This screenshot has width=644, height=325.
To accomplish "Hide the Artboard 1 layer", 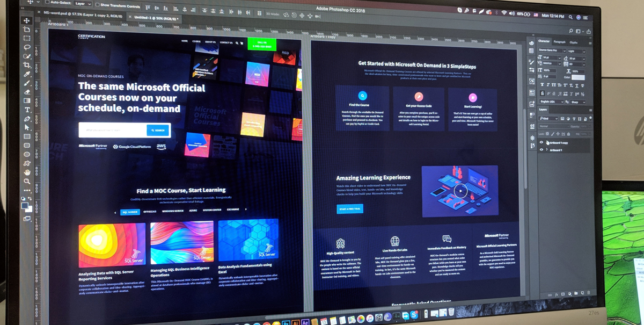I will pyautogui.click(x=541, y=150).
